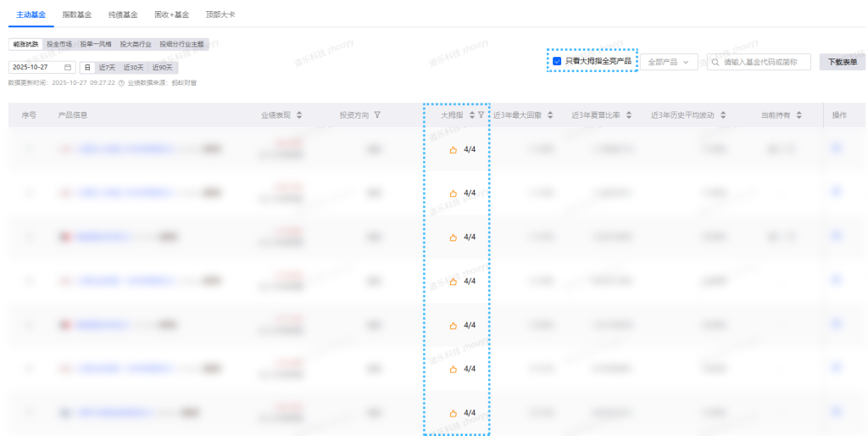Open the 固收+基金 tab
Image resolution: width=868 pixels, height=436 pixels.
click(172, 15)
